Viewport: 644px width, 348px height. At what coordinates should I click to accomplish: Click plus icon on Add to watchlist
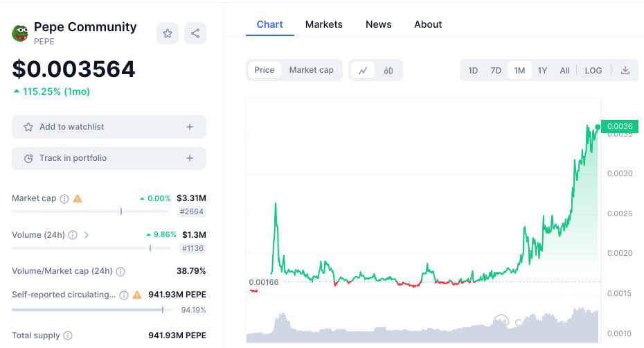[189, 127]
